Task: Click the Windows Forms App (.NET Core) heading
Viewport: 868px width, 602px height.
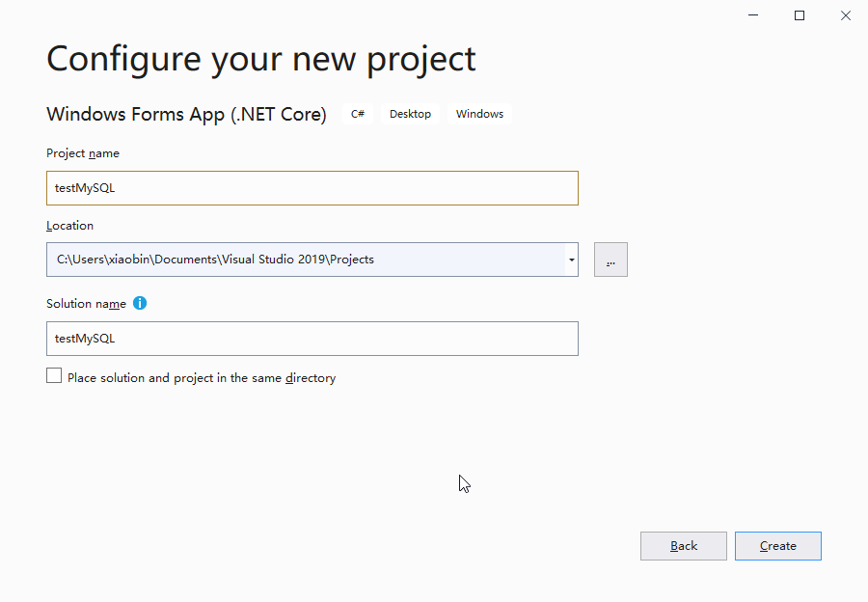Action: [x=186, y=115]
